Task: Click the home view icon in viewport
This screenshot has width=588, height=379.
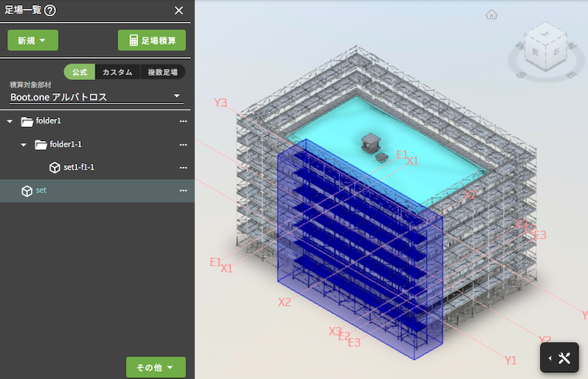Action: 492,14
